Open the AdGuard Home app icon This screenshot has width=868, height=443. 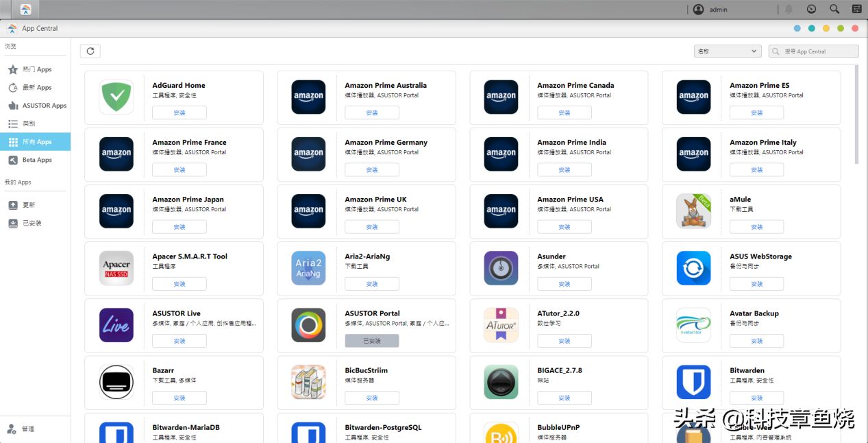coord(116,97)
